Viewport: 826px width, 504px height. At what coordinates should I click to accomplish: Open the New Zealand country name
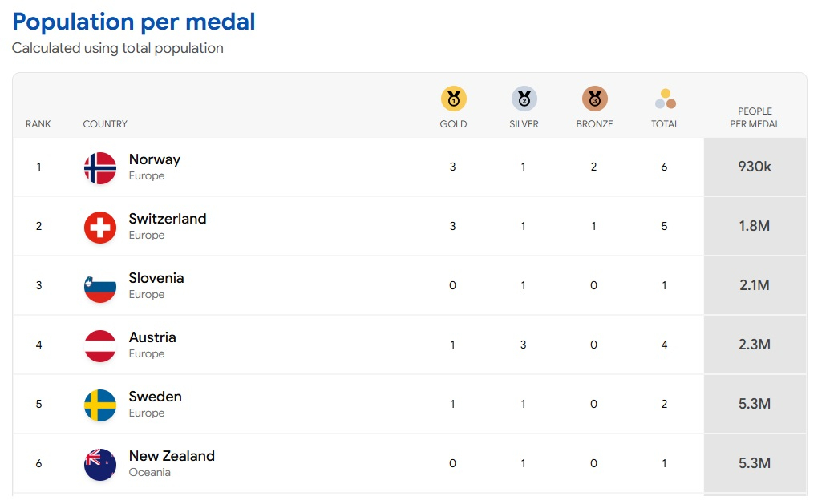pos(172,456)
